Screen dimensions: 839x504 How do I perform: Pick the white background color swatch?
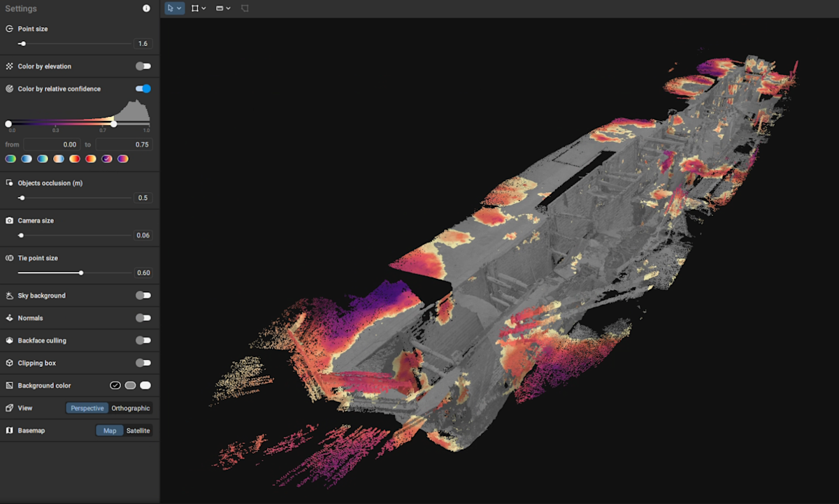pyautogui.click(x=145, y=385)
